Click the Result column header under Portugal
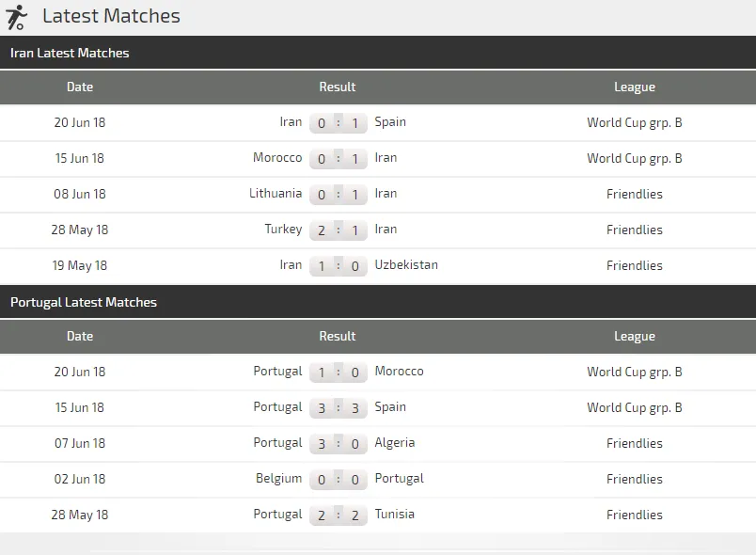 pos(338,336)
